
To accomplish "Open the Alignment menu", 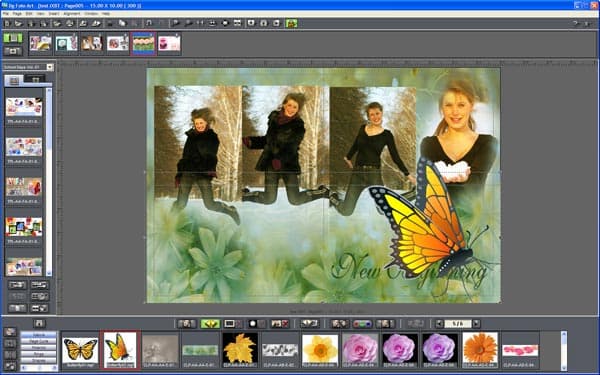I will (x=72, y=13).
